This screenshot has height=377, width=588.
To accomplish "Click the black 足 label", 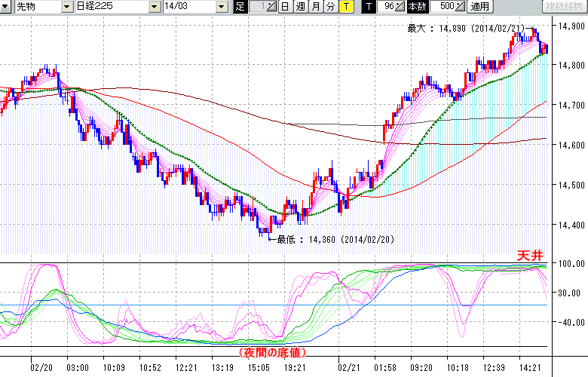I will [240, 7].
